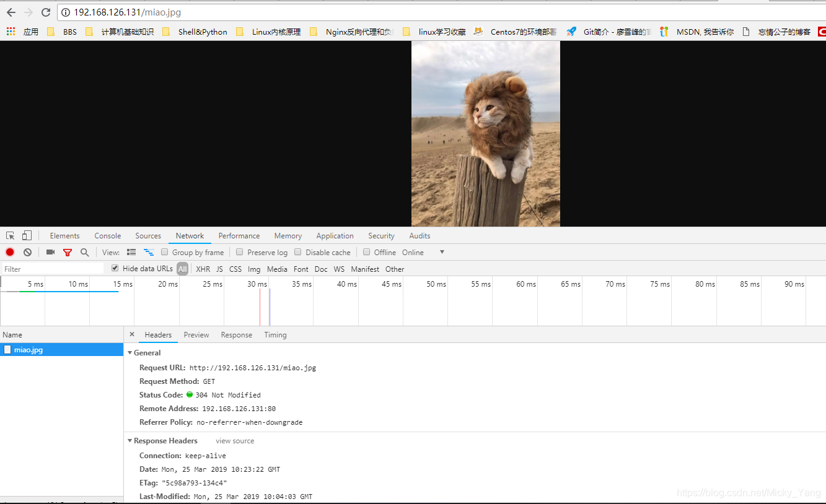Screen dimensions: 826x504
Task: Open the Linux内核原理 bookmark folder
Action: coord(268,32)
